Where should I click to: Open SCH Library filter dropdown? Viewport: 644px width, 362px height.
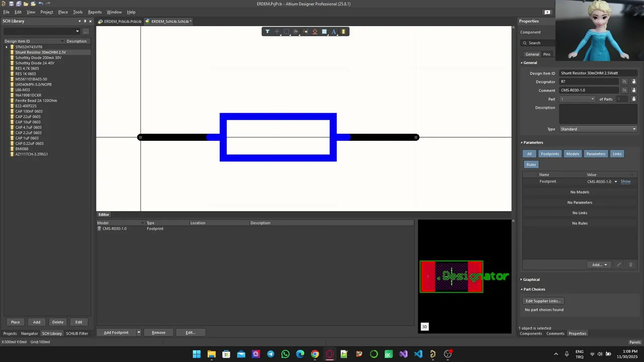[x=77, y=31]
